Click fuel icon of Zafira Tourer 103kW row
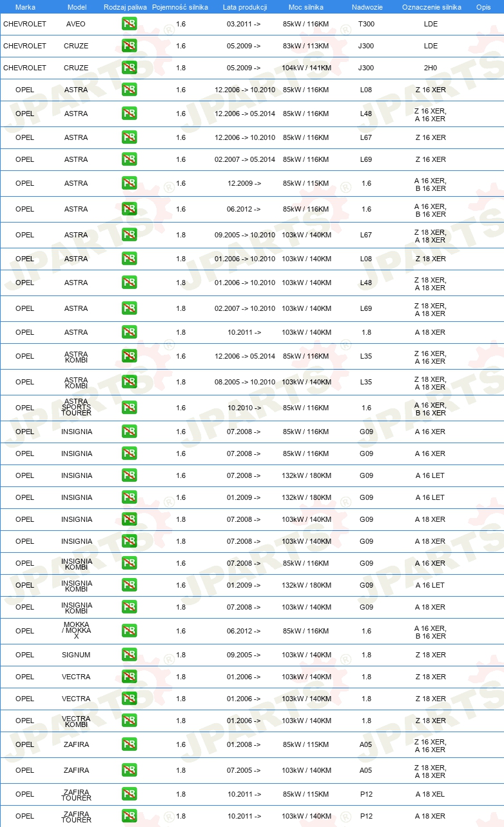Image resolution: width=504 pixels, height=827 pixels. point(129,816)
